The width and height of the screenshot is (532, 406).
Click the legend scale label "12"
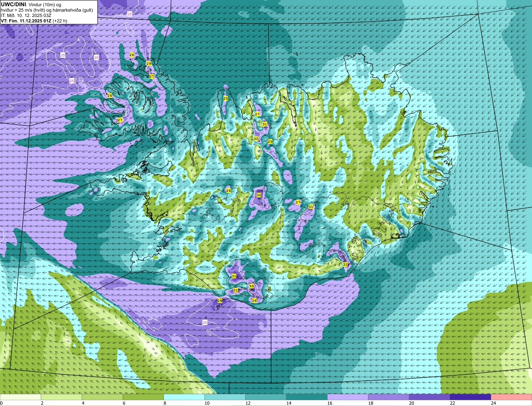tap(248, 403)
